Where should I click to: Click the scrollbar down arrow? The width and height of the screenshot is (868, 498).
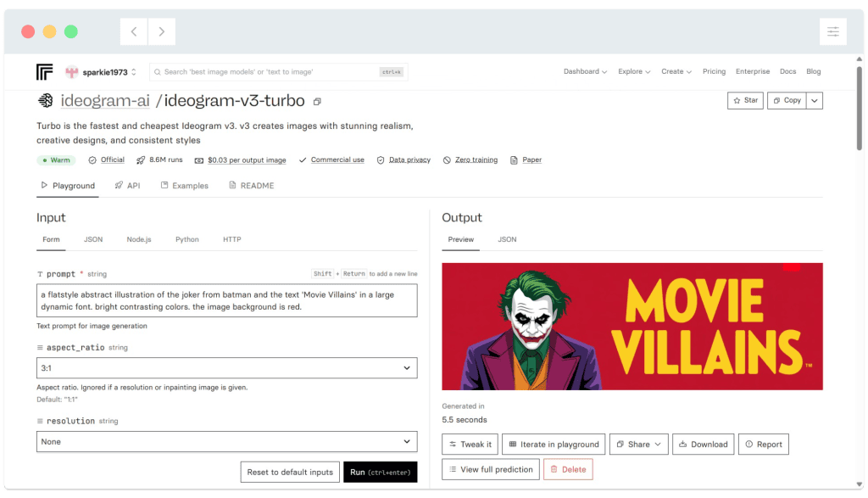(x=860, y=484)
